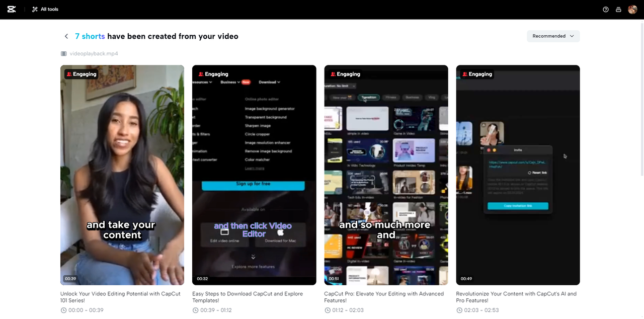Open the invite dialog short thumbnail

518,175
